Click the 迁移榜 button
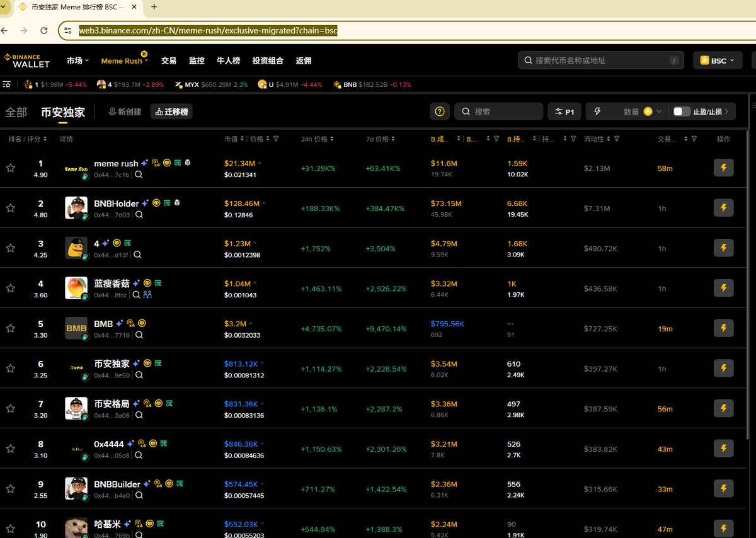Viewport: 756px width, 538px height. 171,112
